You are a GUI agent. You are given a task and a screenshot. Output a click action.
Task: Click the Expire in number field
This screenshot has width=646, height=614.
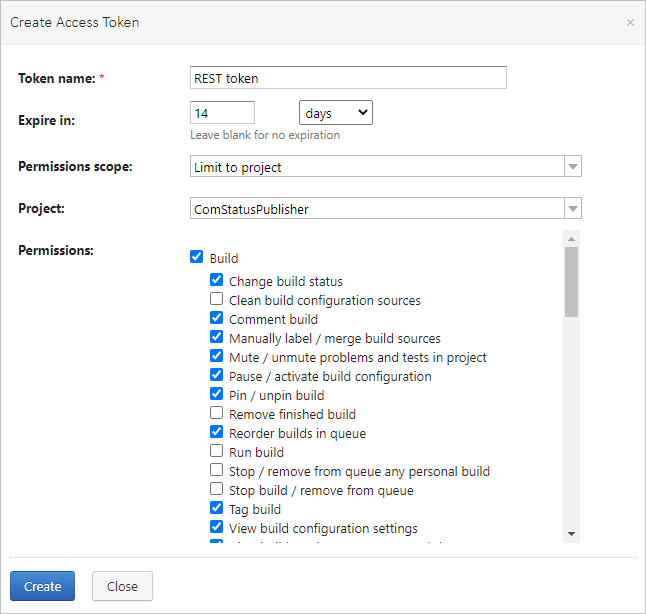click(222, 113)
